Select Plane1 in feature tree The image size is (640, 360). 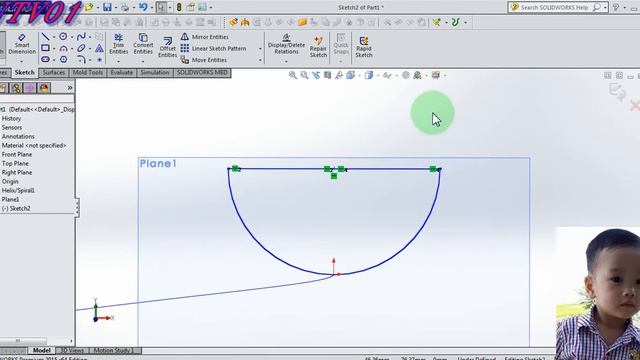coord(10,199)
